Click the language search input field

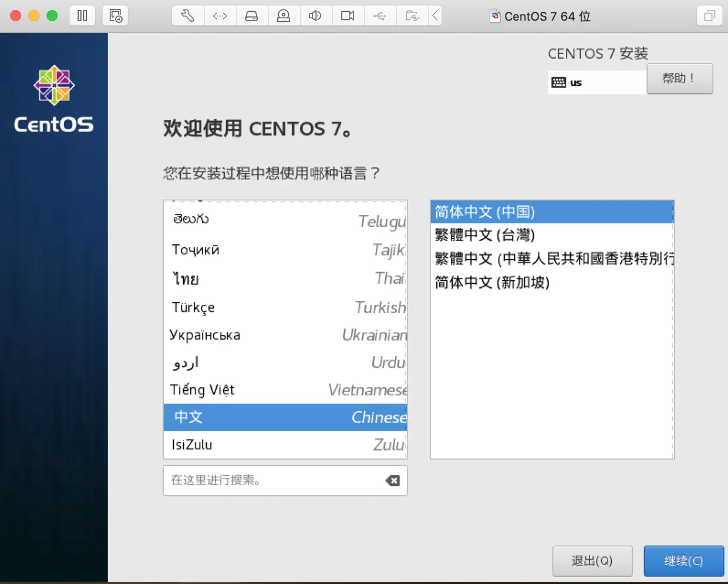click(264, 481)
